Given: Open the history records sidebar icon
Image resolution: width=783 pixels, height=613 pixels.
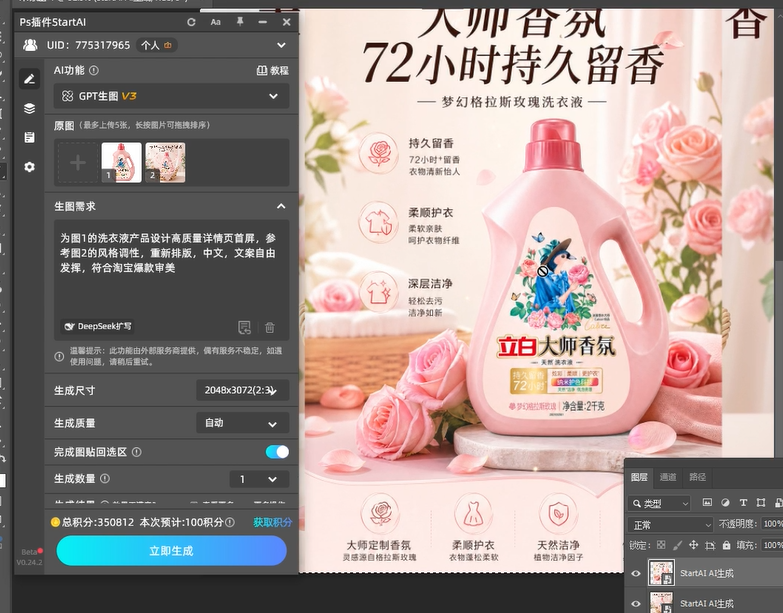Looking at the screenshot, I should [x=29, y=137].
